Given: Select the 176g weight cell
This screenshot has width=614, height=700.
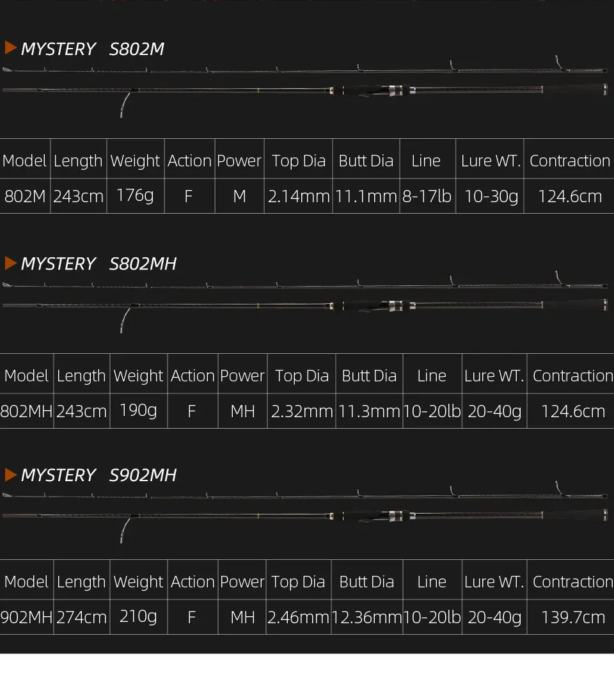Looking at the screenshot, I should point(136,196).
